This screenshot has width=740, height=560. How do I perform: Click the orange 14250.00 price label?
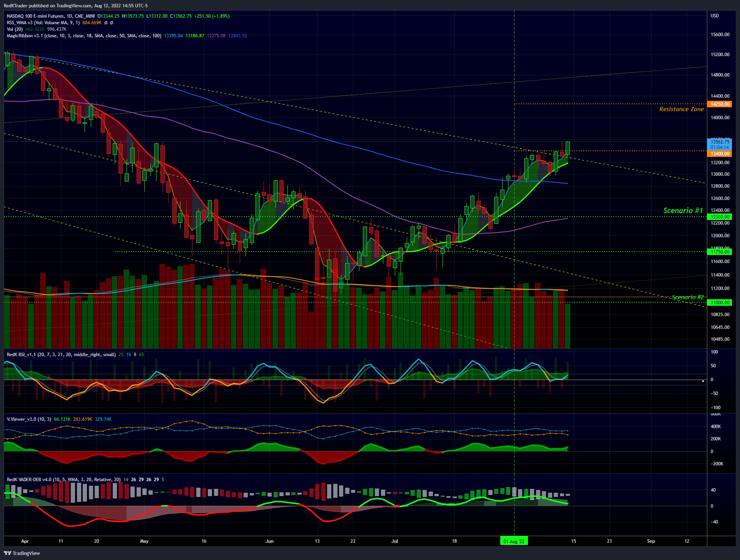[x=719, y=104]
